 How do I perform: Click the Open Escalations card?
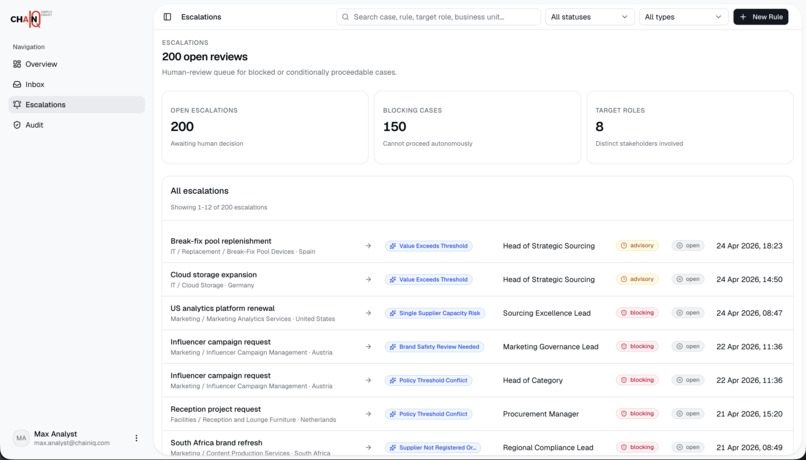pyautogui.click(x=265, y=127)
